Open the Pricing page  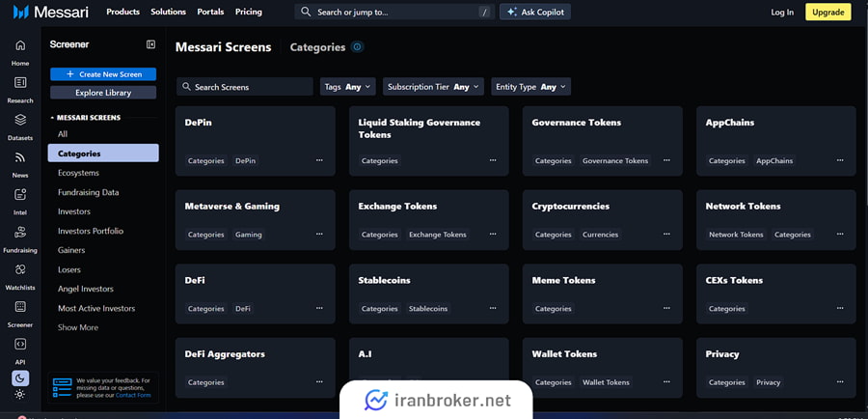pos(249,12)
